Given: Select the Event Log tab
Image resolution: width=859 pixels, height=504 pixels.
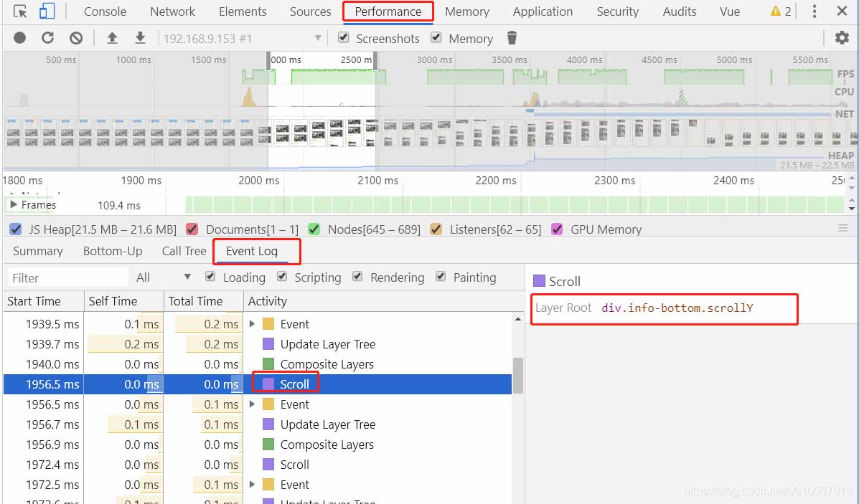Looking at the screenshot, I should click(x=252, y=251).
